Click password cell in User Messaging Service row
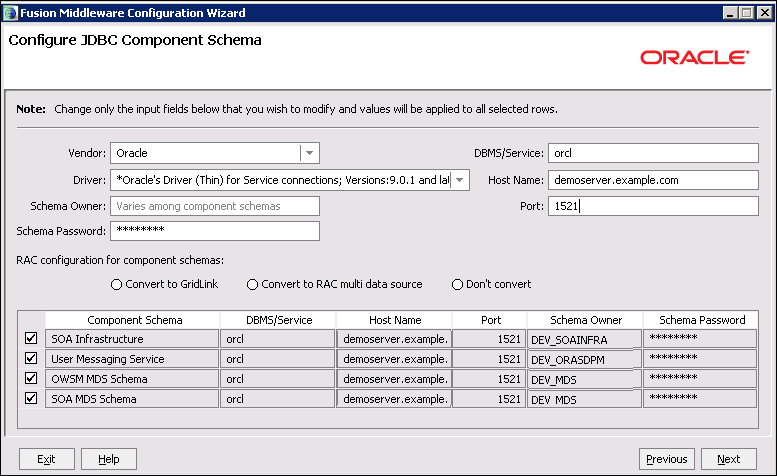 [700, 359]
